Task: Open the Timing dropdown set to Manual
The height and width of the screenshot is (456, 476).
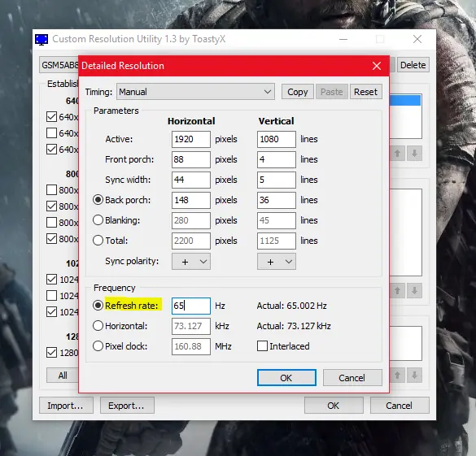Action: click(x=195, y=92)
